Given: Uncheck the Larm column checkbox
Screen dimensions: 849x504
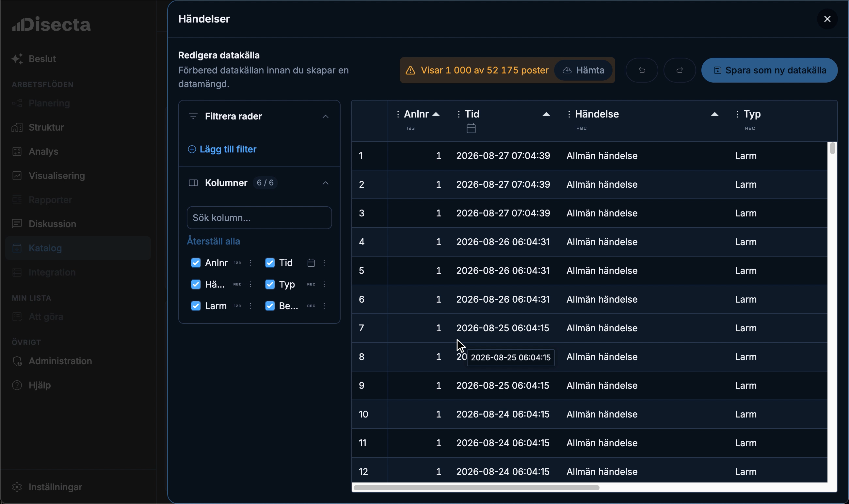Looking at the screenshot, I should click(196, 306).
